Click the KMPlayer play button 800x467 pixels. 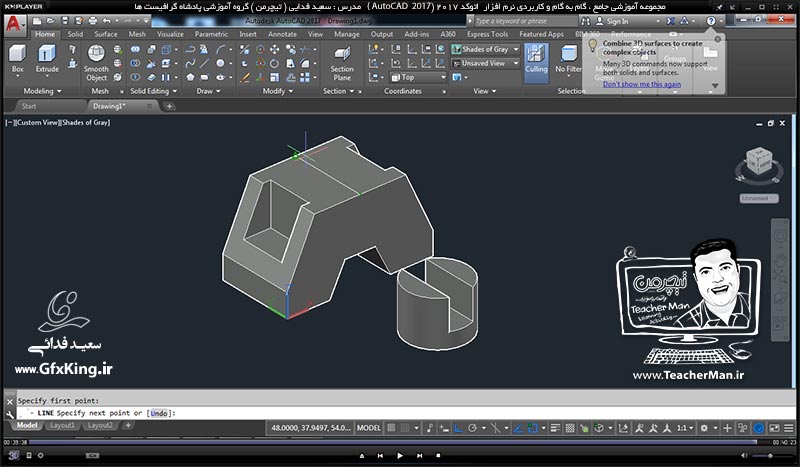(399, 456)
